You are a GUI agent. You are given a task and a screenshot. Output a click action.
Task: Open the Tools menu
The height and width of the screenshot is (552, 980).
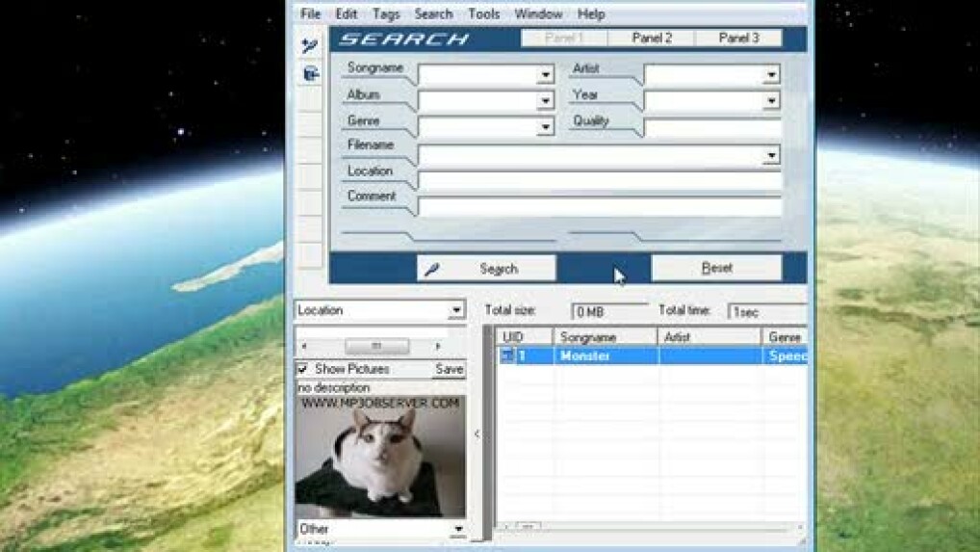483,14
